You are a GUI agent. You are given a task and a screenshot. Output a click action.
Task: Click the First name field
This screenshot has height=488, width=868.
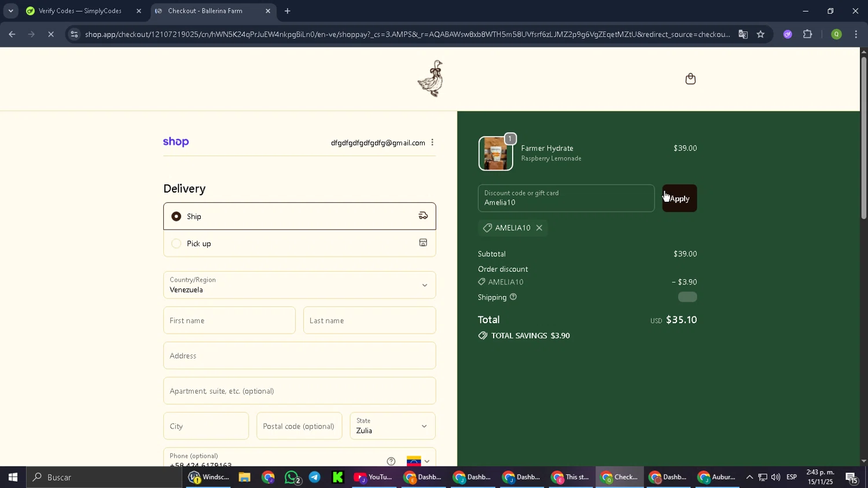point(229,320)
